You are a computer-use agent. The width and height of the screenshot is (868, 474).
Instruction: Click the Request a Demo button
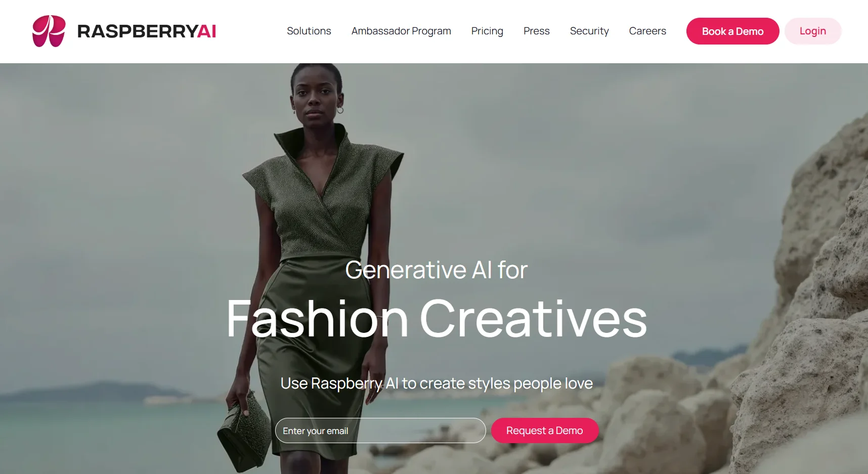tap(545, 430)
